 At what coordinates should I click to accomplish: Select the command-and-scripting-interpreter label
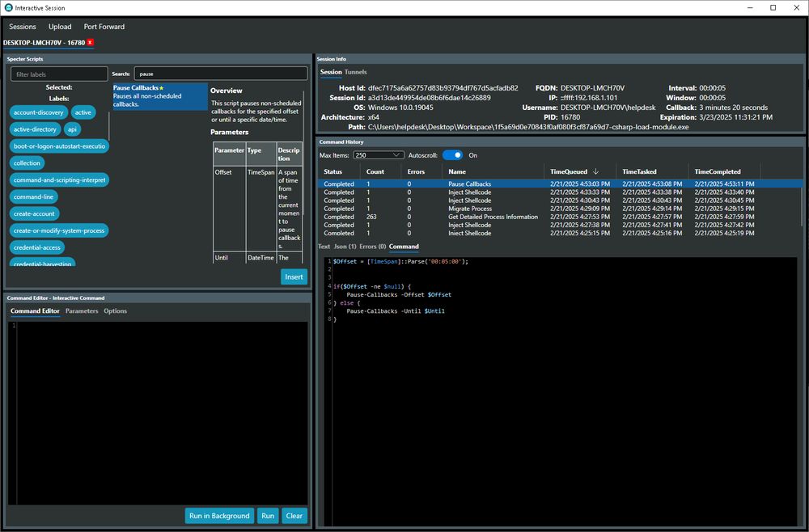point(59,180)
